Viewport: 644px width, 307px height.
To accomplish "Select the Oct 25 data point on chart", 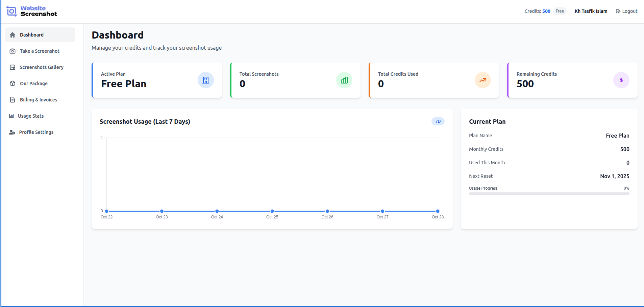I will pyautogui.click(x=272, y=211).
